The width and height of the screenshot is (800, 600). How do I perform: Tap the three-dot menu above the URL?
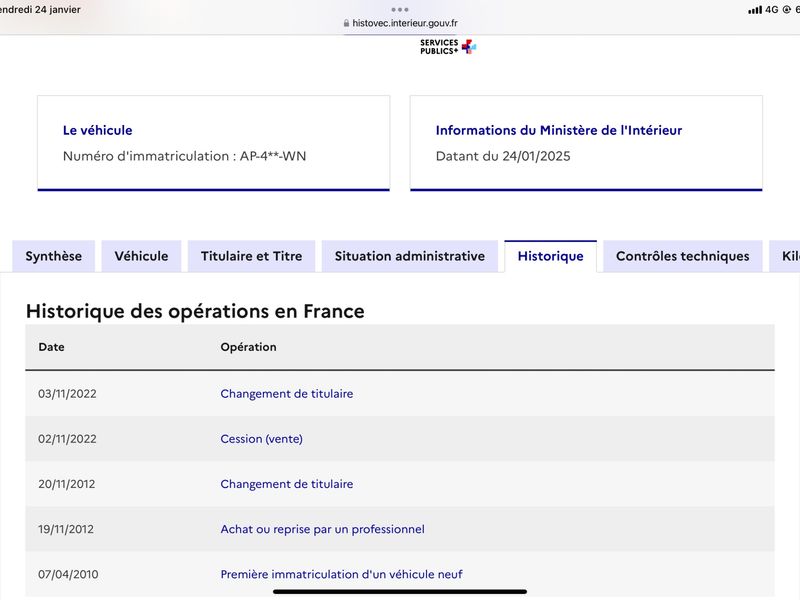[400, 10]
